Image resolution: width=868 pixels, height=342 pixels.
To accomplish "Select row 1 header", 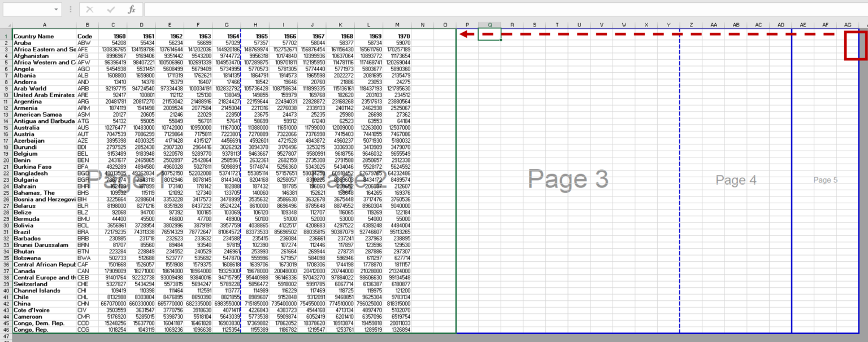I will (x=5, y=36).
